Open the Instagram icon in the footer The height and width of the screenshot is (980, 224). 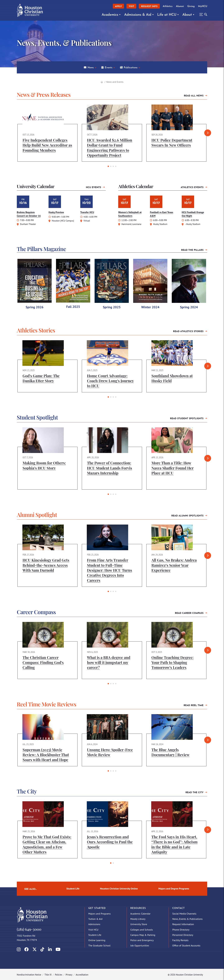pyautogui.click(x=19, y=949)
